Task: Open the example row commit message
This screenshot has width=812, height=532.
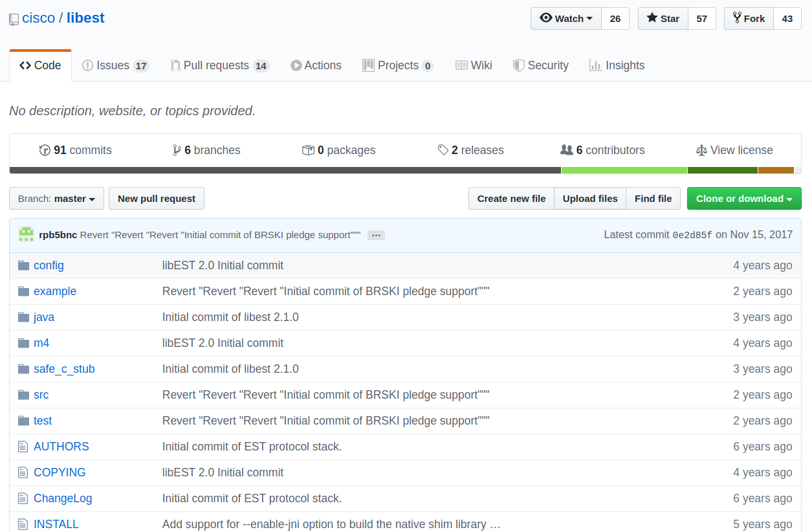Action: pos(325,291)
